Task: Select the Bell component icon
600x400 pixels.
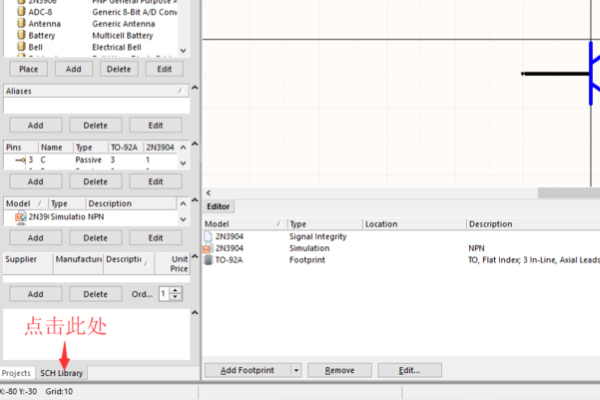Action: tap(21, 47)
